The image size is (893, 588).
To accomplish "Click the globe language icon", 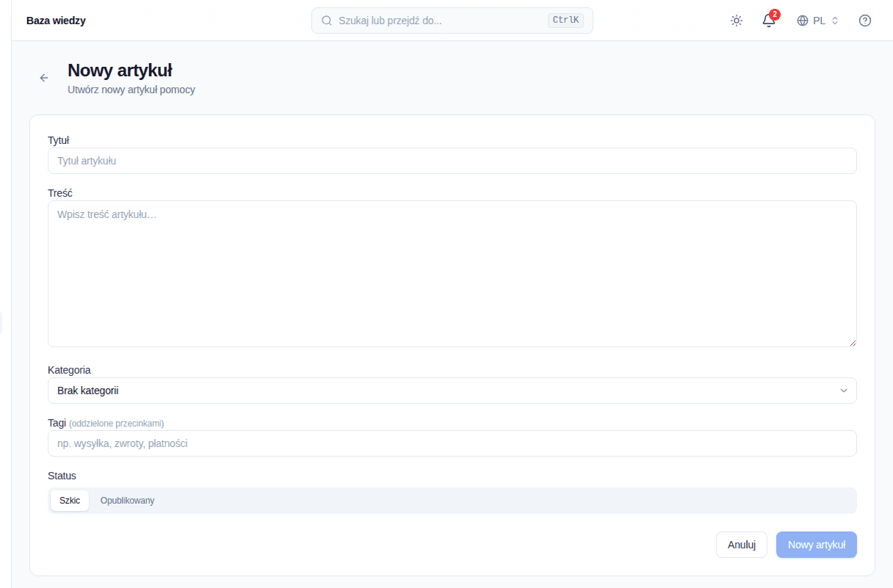I will pos(803,21).
